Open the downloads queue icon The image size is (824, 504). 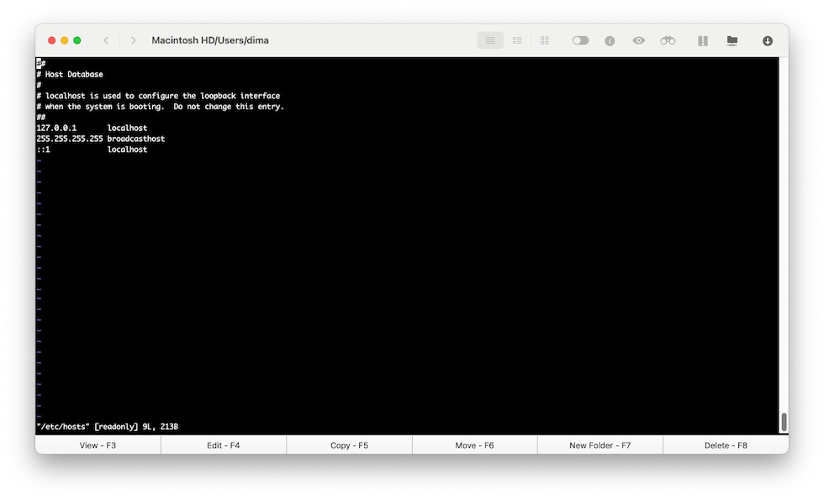[x=768, y=40]
